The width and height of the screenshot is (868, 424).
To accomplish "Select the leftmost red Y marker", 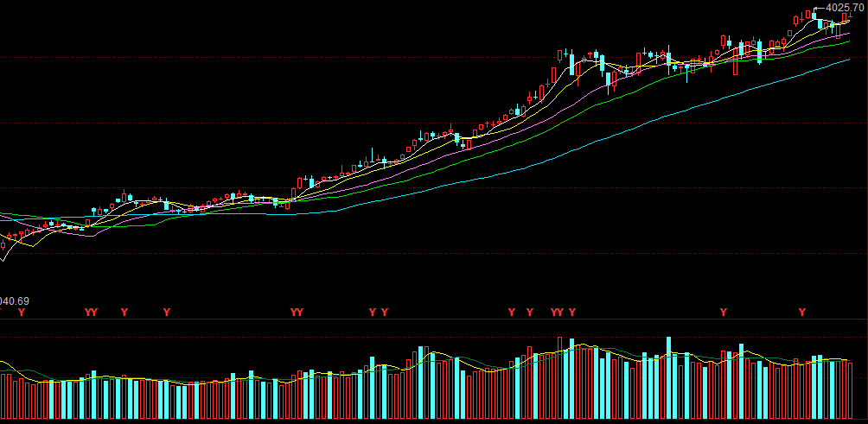I will coord(22,312).
